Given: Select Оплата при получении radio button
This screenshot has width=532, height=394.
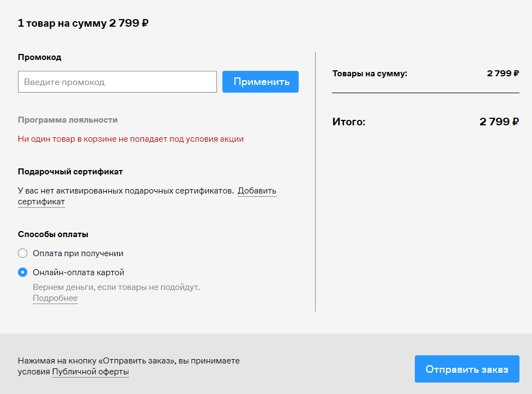Looking at the screenshot, I should click(22, 253).
